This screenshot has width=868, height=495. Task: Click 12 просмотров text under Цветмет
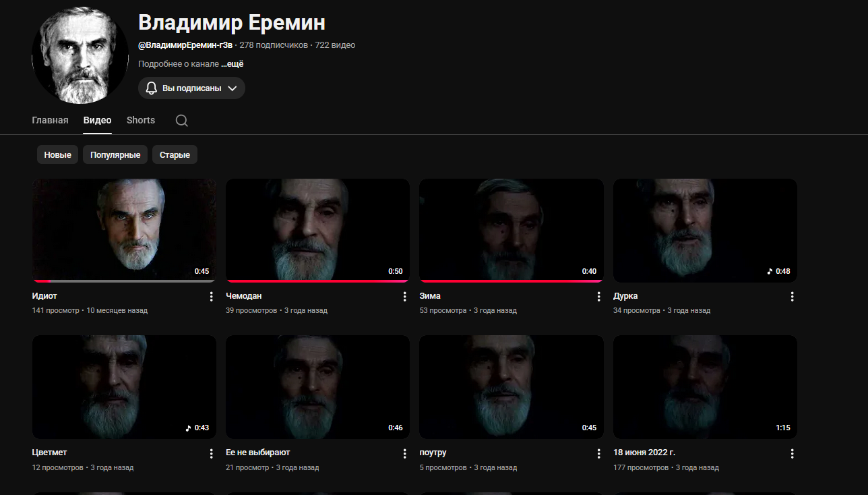point(58,468)
